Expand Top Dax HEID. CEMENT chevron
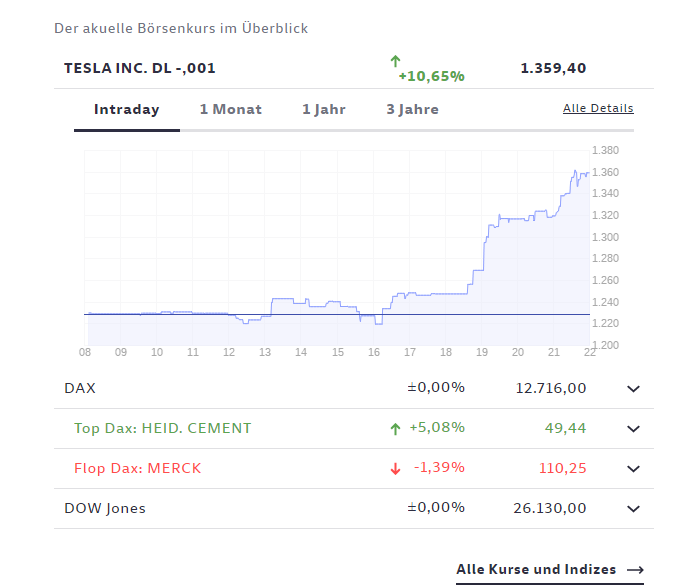The image size is (688, 588). tap(633, 429)
